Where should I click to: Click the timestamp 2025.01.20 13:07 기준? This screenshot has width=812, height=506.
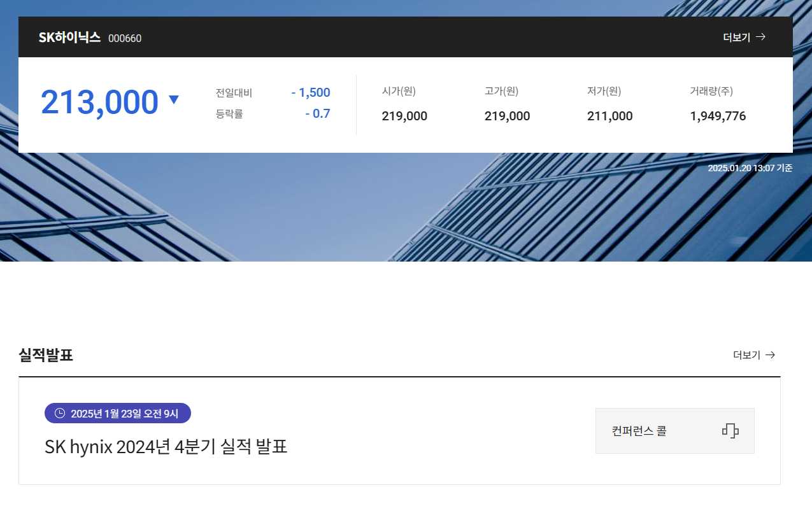tap(750, 168)
